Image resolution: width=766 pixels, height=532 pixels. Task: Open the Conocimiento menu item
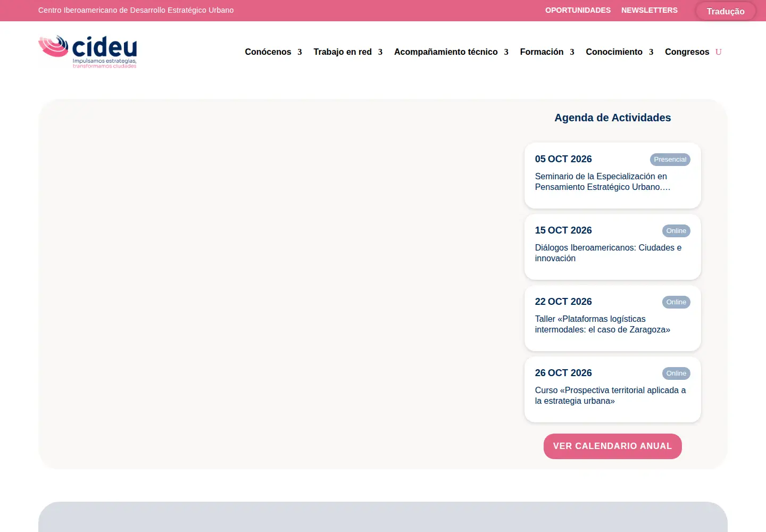614,52
